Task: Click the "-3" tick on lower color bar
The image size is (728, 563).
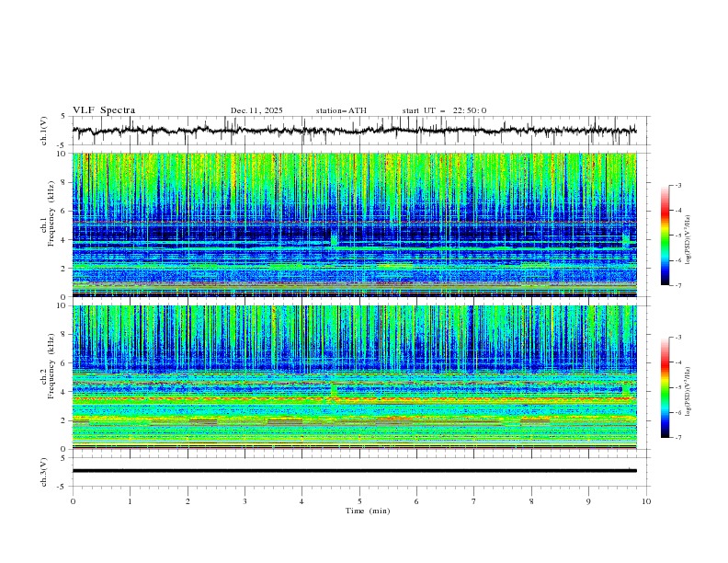Action: click(x=677, y=338)
